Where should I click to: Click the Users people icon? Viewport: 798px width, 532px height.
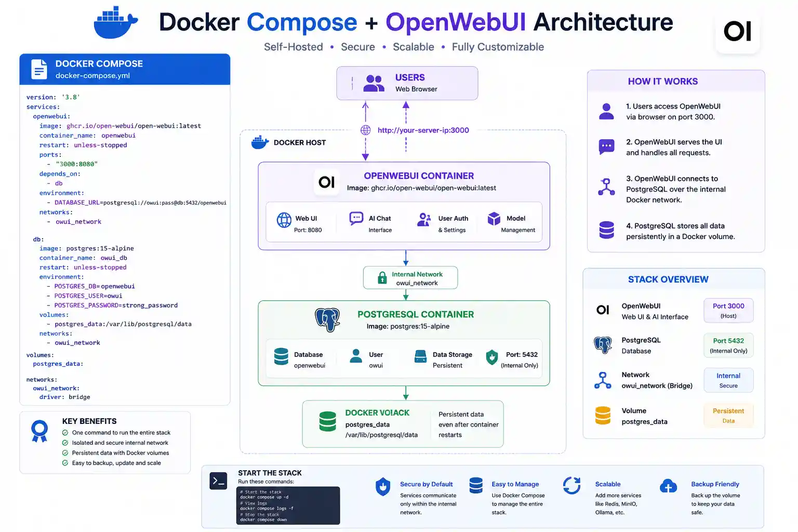pos(374,83)
